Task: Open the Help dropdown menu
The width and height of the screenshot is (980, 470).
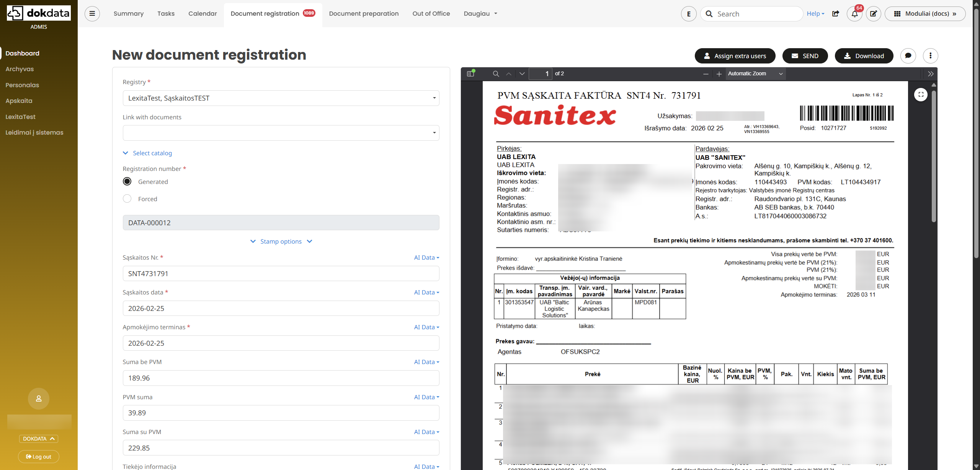Action: pyautogui.click(x=815, y=14)
